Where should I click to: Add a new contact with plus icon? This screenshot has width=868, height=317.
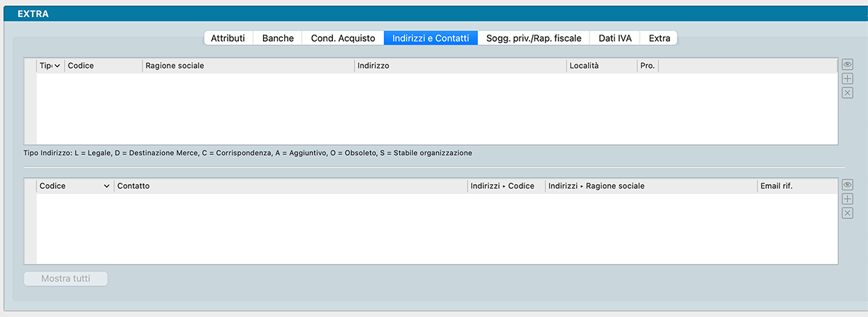[x=848, y=199]
